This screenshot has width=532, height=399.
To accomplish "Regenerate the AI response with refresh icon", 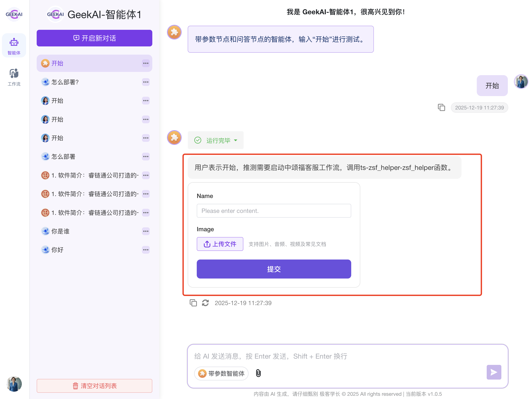I will [x=205, y=303].
